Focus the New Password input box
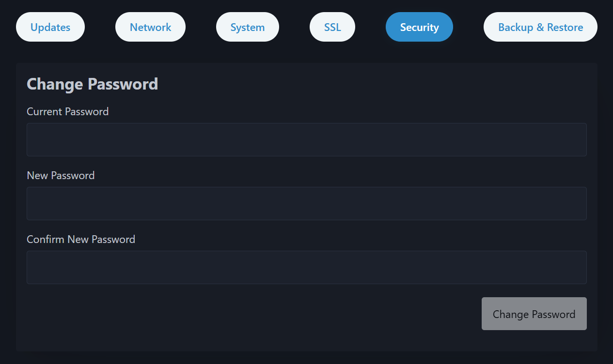 point(306,203)
